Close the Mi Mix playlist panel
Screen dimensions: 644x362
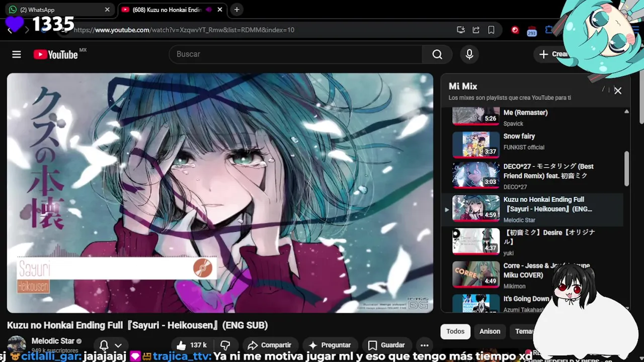click(x=618, y=90)
